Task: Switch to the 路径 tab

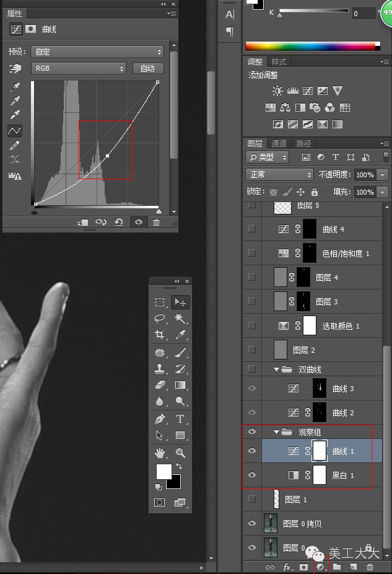Action: [303, 144]
